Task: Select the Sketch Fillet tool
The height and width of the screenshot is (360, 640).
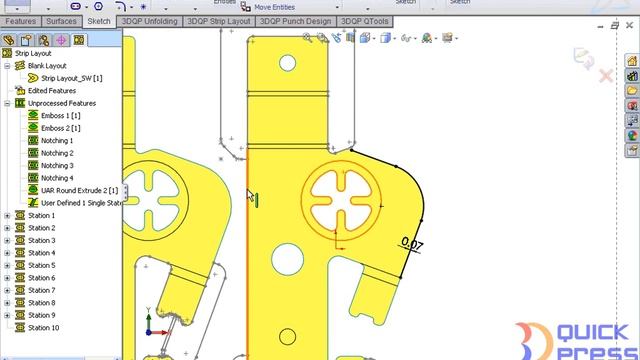Action: (x=120, y=6)
